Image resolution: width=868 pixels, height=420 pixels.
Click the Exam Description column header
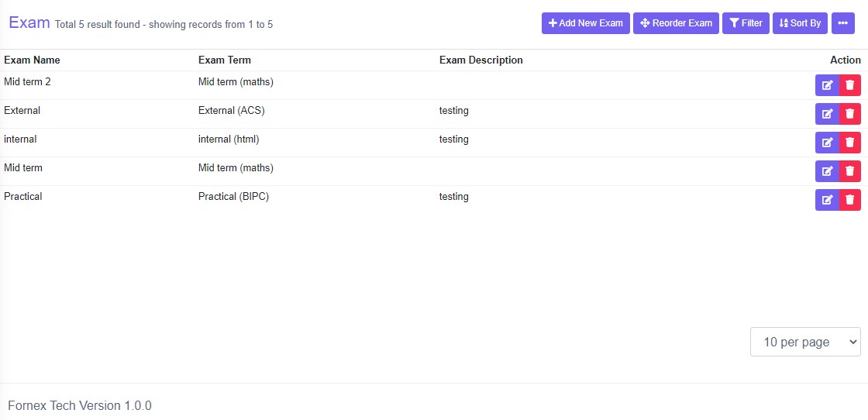pos(481,60)
